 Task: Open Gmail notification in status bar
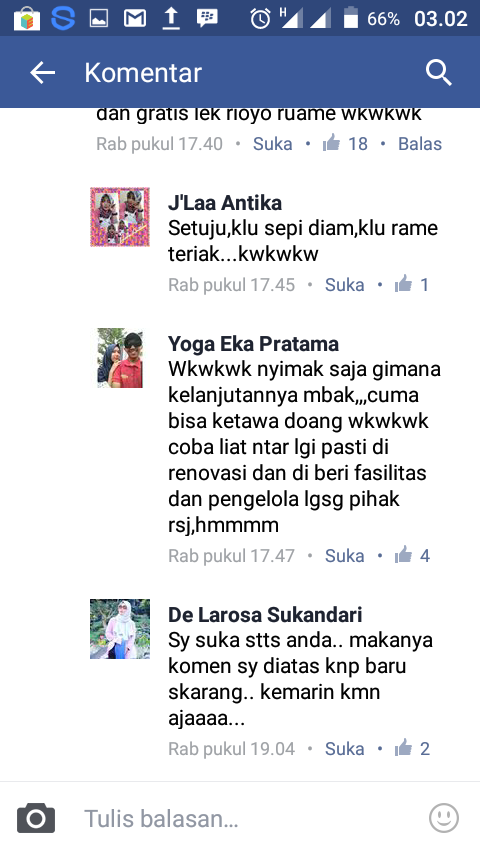(135, 18)
